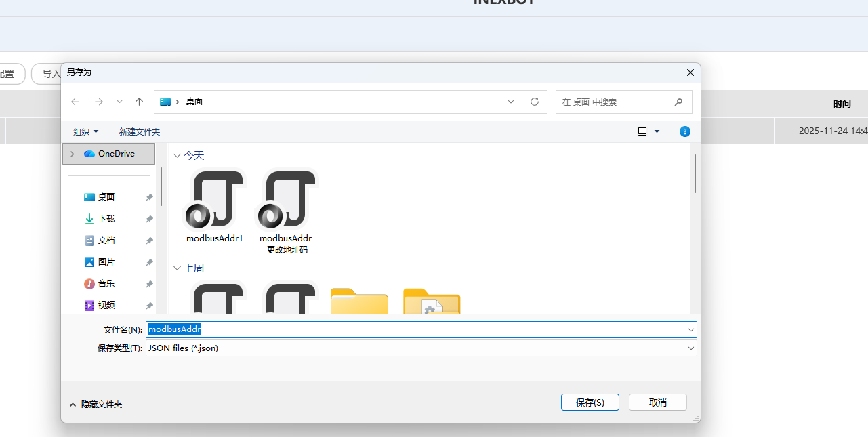Image resolution: width=868 pixels, height=437 pixels.
Task: Click the Back navigation arrow
Action: (75, 102)
